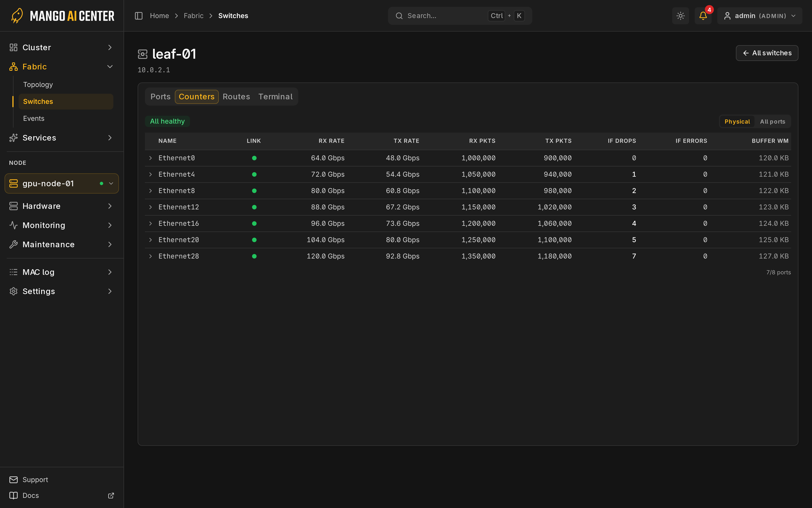Click the Docs external link icon
The width and height of the screenshot is (812, 508).
tap(111, 495)
